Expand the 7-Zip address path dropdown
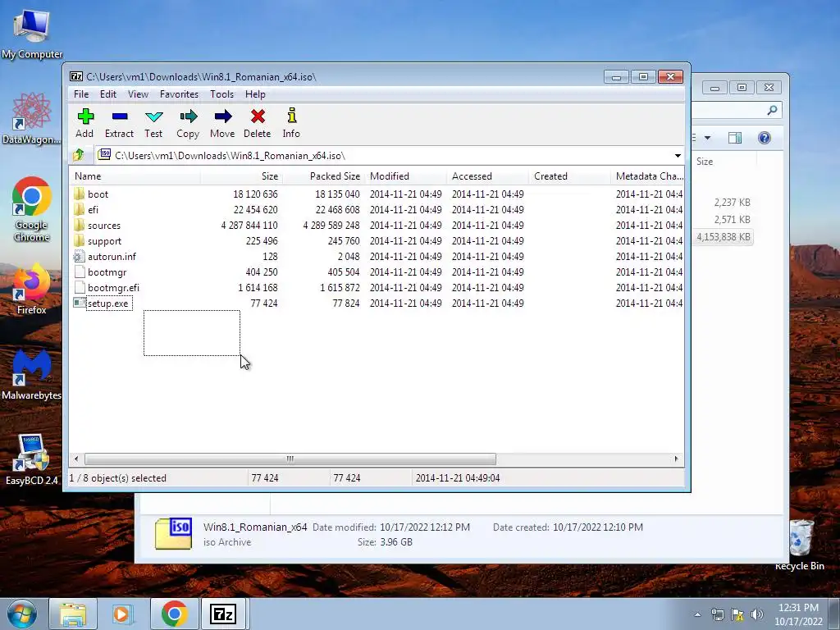Viewport: 840px width, 630px height. 678,155
